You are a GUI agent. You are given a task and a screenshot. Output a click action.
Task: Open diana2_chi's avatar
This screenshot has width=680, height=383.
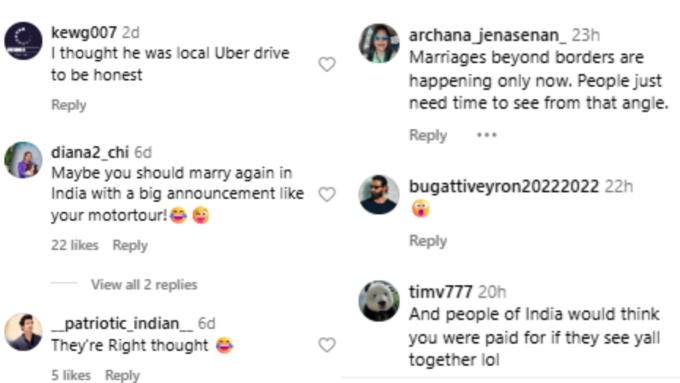coord(23,160)
